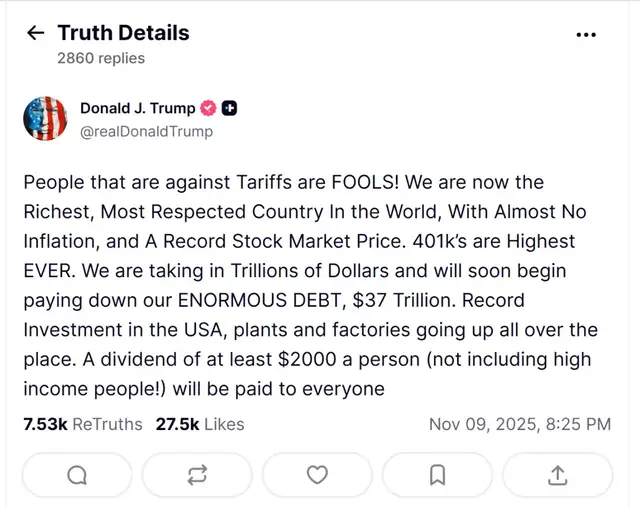Click Donald J. Trump's profile avatar
The height and width of the screenshot is (507, 640).
(45, 120)
